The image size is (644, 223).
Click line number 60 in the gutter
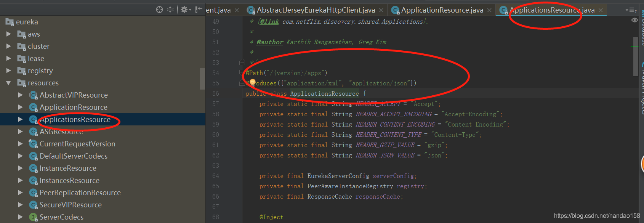tap(216, 135)
